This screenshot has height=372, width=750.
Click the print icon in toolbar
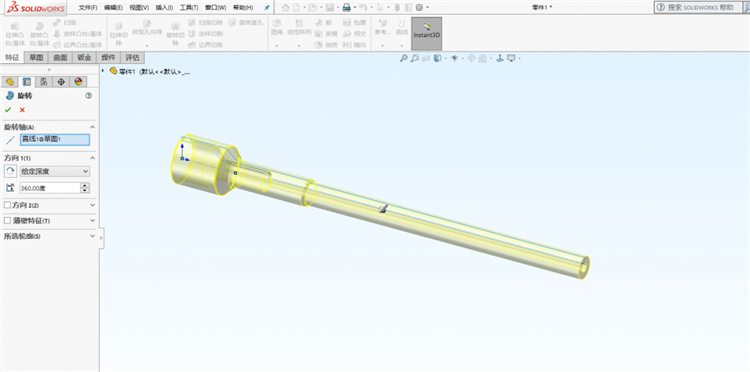[346, 8]
